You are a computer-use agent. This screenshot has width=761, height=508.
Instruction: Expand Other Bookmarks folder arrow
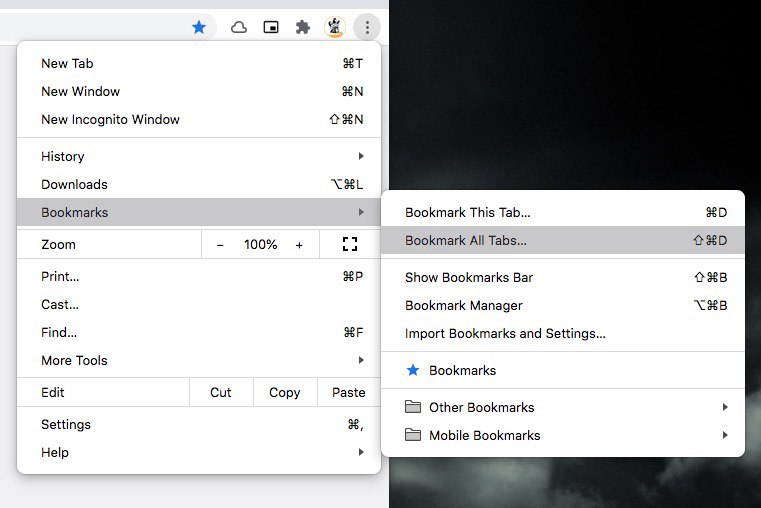(725, 407)
